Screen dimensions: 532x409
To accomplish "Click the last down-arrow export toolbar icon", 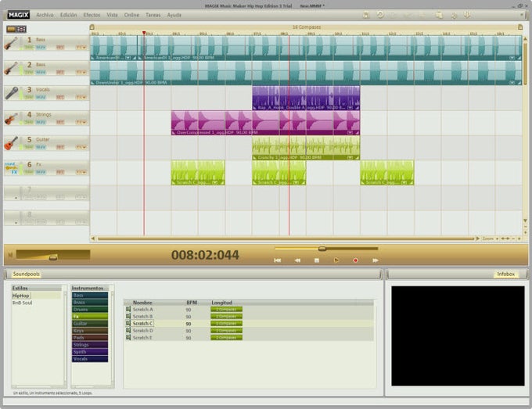I will [467, 15].
